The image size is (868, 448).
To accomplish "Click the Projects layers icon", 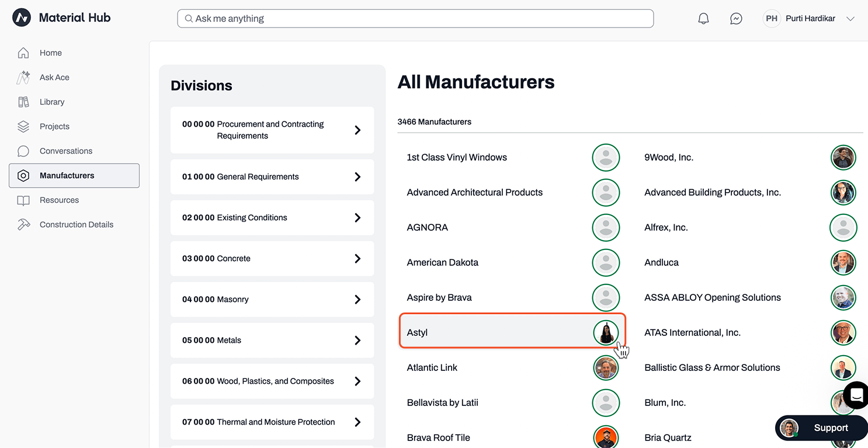I will 23,126.
